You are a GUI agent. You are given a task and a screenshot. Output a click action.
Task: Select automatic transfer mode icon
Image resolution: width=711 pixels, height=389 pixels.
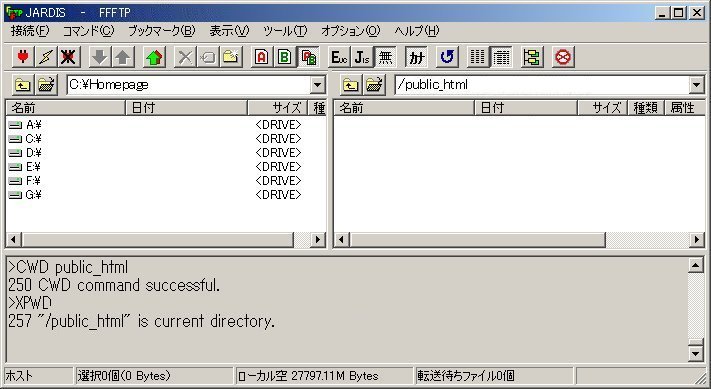[x=308, y=57]
